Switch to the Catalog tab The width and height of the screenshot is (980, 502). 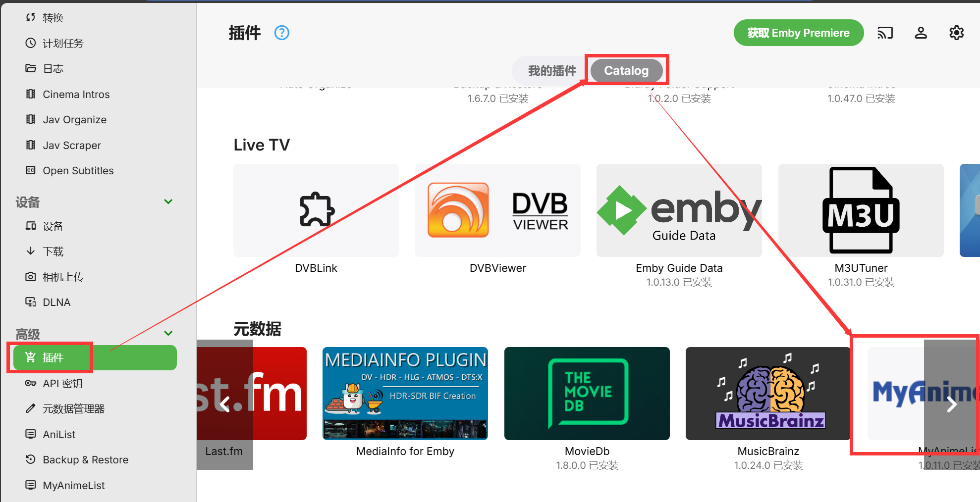(626, 71)
